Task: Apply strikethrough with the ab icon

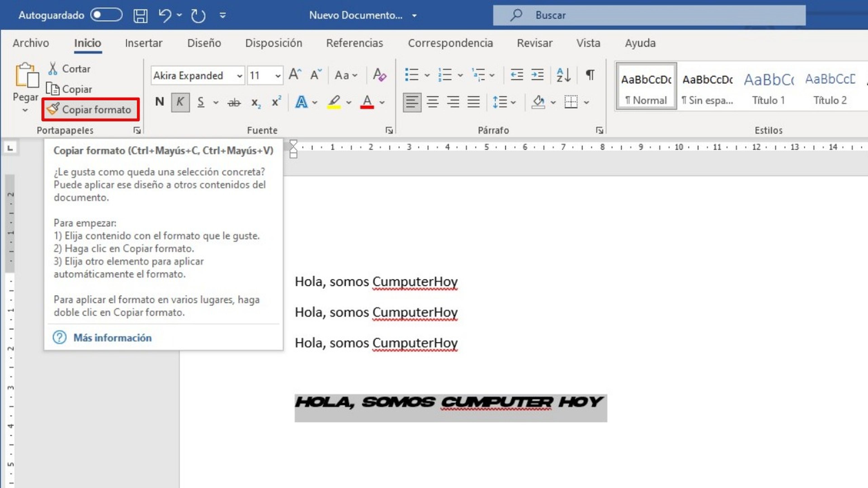Action: 234,102
